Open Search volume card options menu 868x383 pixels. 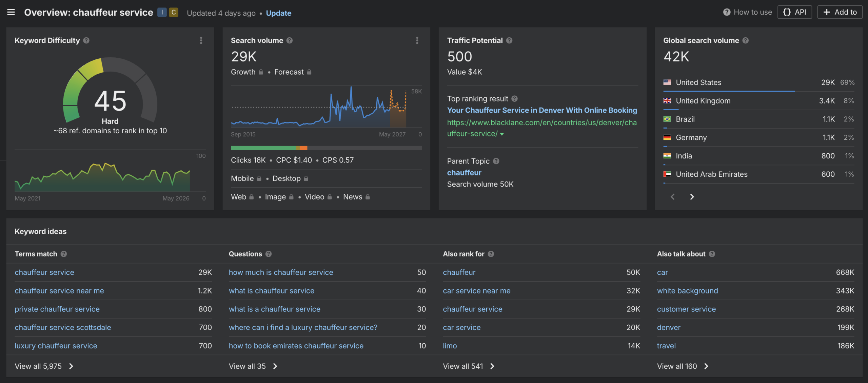click(x=417, y=40)
